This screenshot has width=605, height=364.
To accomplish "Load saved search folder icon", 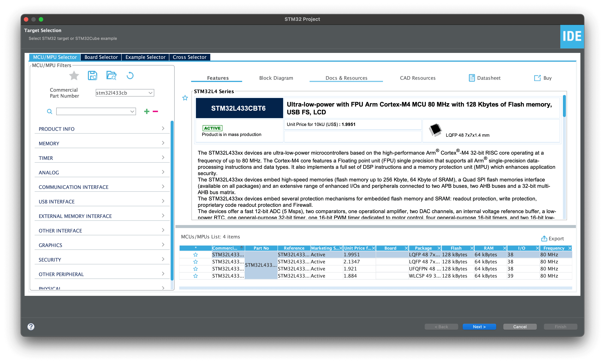I will [111, 76].
